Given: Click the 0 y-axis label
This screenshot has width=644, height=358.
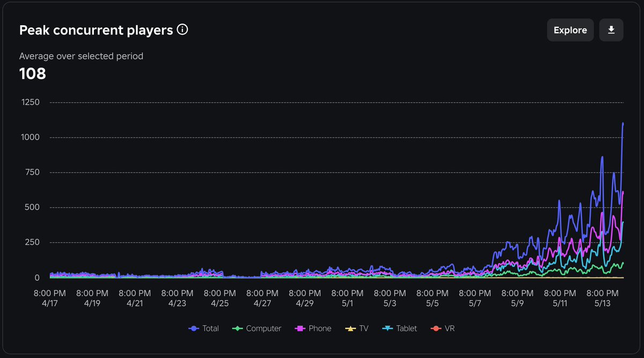Looking at the screenshot, I should [x=38, y=277].
